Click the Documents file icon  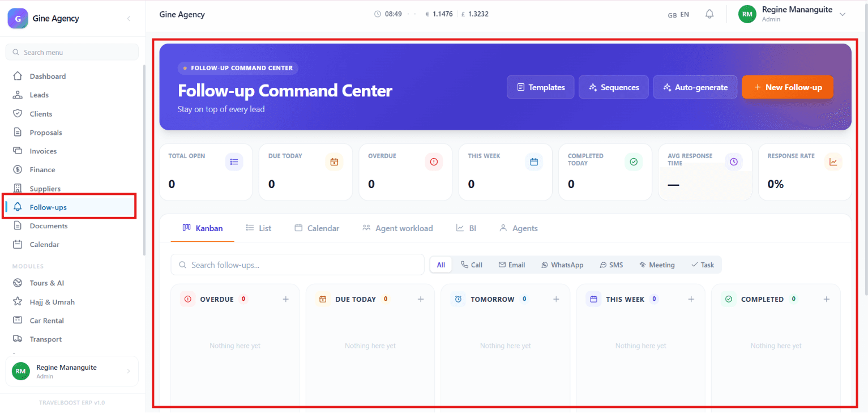coord(18,225)
